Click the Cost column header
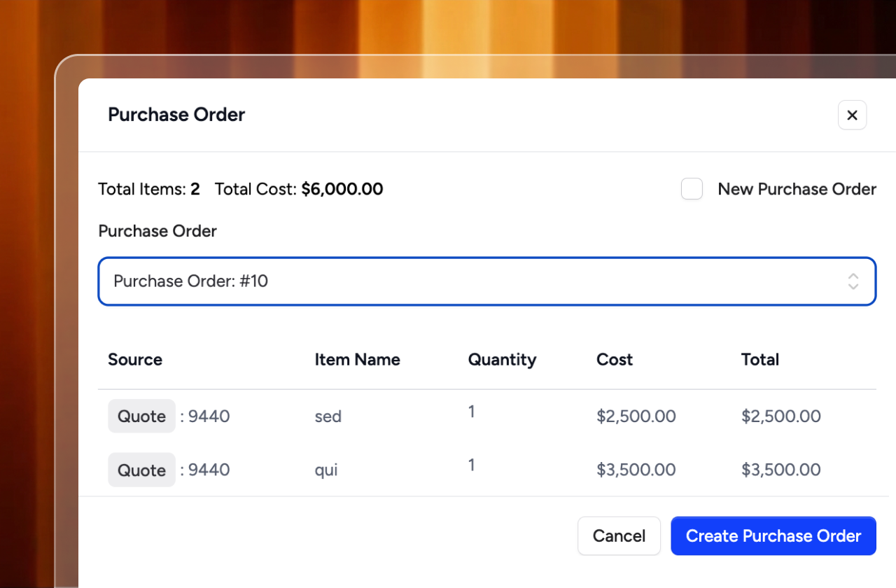The height and width of the screenshot is (588, 896). coord(614,360)
